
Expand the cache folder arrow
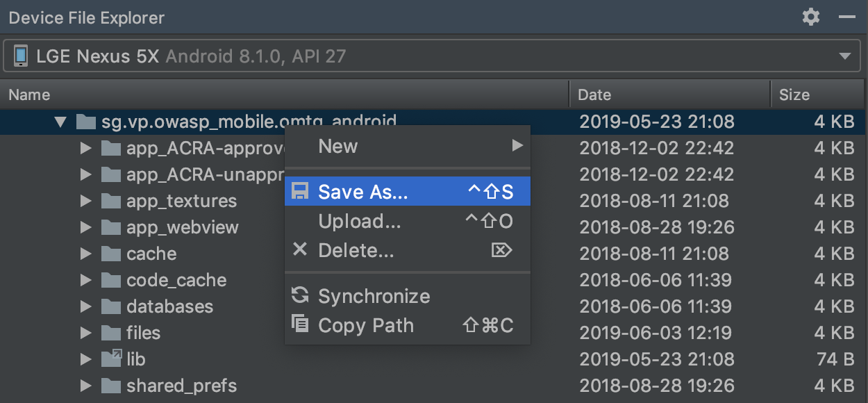pos(86,254)
